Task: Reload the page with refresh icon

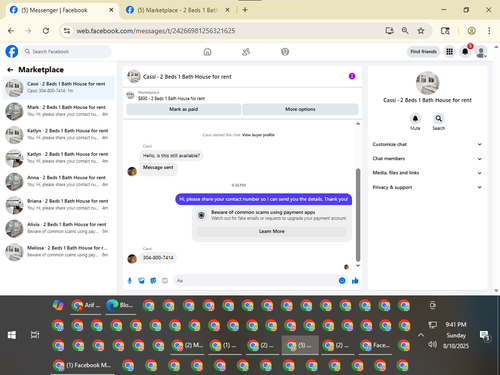Action: pos(46,31)
